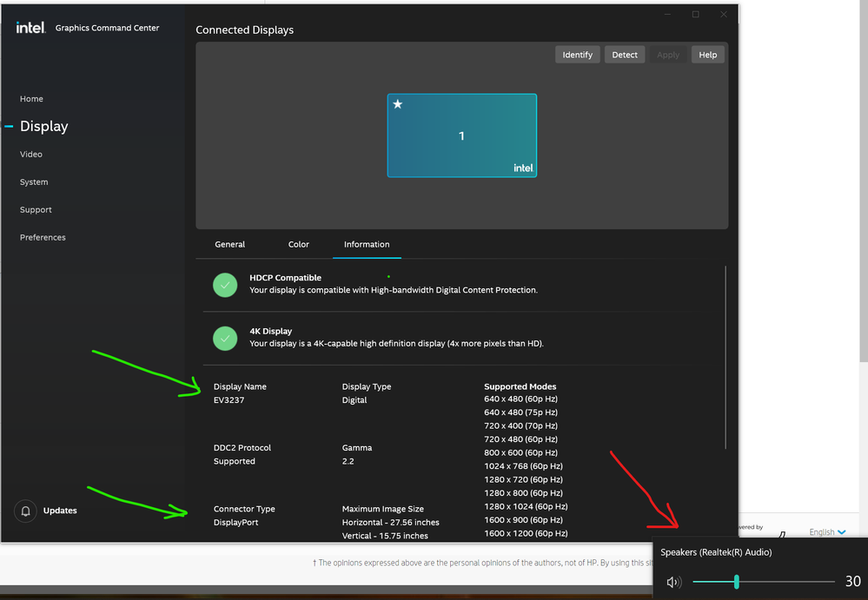868x600 pixels.
Task: Maximize the Graphics Command Center window
Action: (x=696, y=15)
